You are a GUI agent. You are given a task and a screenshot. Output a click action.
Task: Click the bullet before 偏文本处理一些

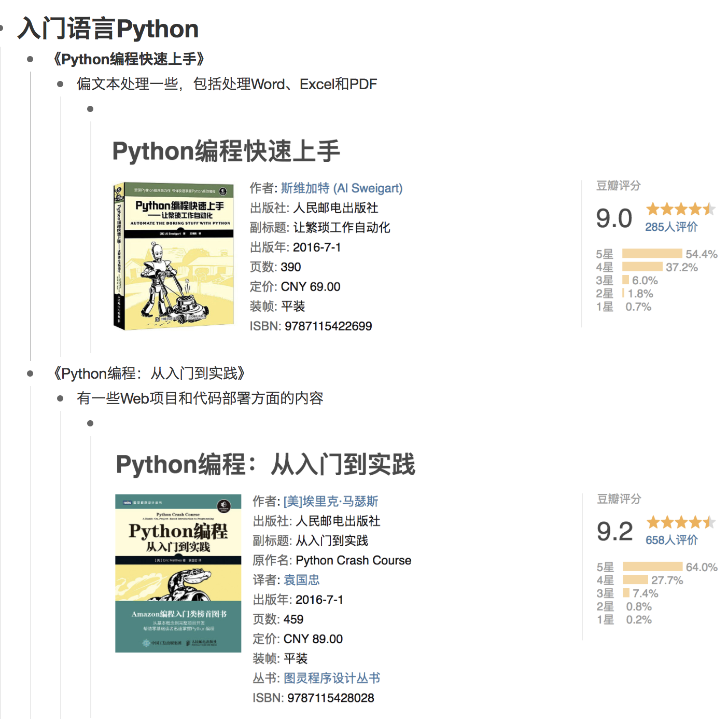(60, 84)
